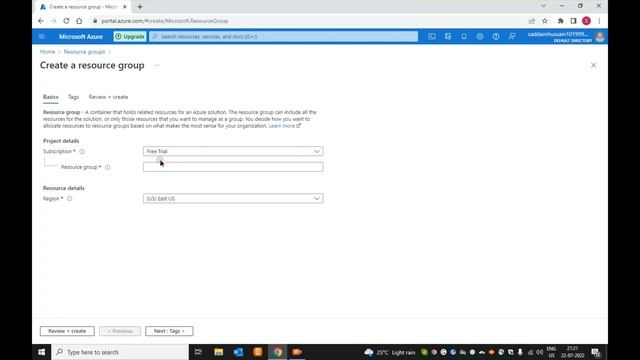Click the Windows taskbar search box

[120, 352]
